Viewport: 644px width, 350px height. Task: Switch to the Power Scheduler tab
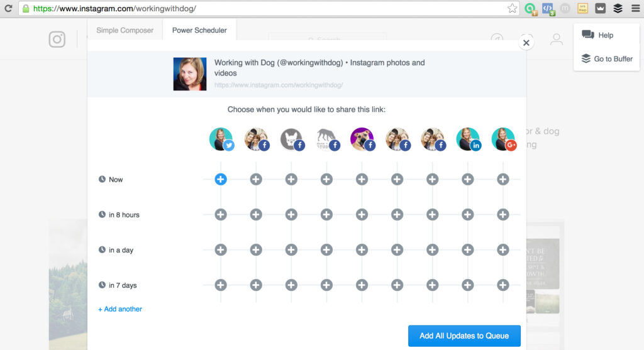click(x=199, y=30)
